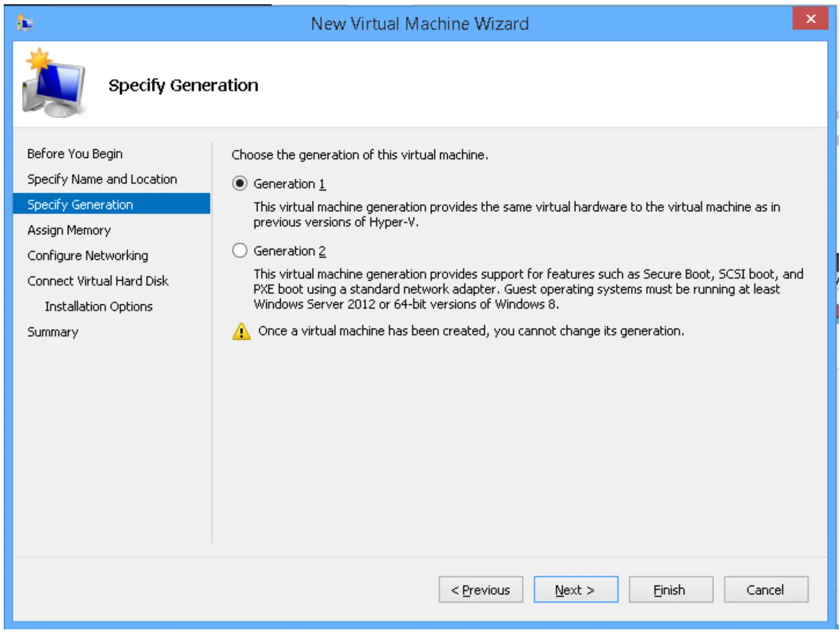This screenshot has height=632, width=840.
Task: Open the Configure Networking step
Action: coord(88,256)
